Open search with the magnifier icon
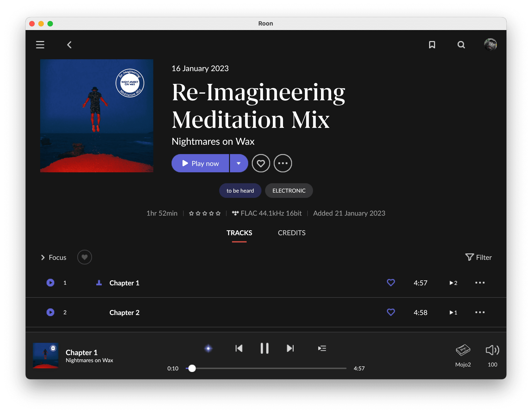Viewport: 532px width, 413px height. pyautogui.click(x=461, y=45)
